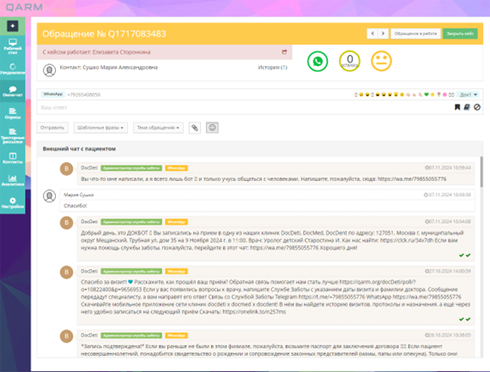490x372 pixels.
Task: Click the B avatar of the 10:59:44 message
Action: tap(66, 169)
